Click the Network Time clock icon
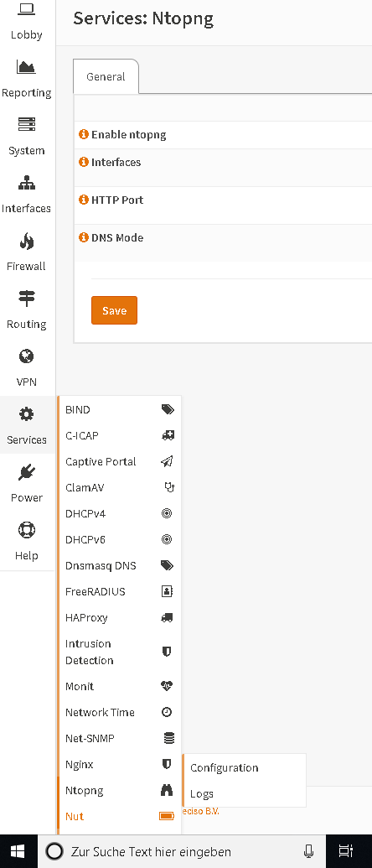 167,712
